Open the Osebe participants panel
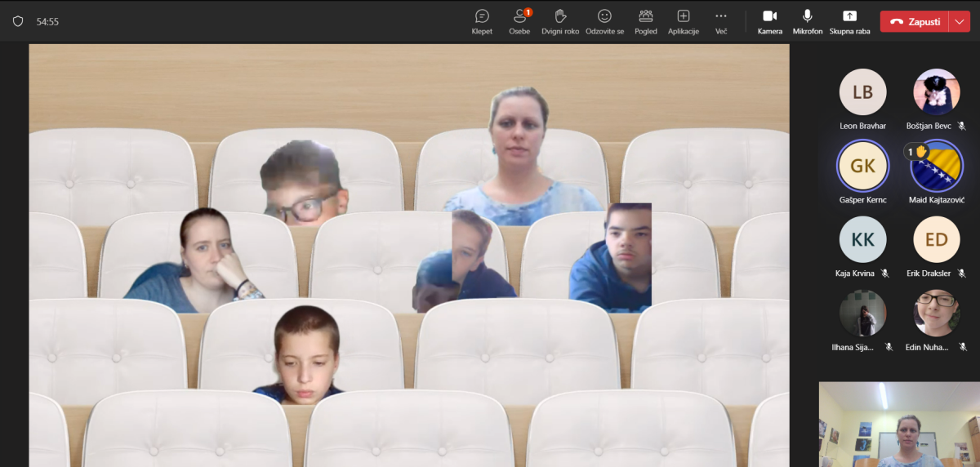The height and width of the screenshot is (467, 980). 519,22
